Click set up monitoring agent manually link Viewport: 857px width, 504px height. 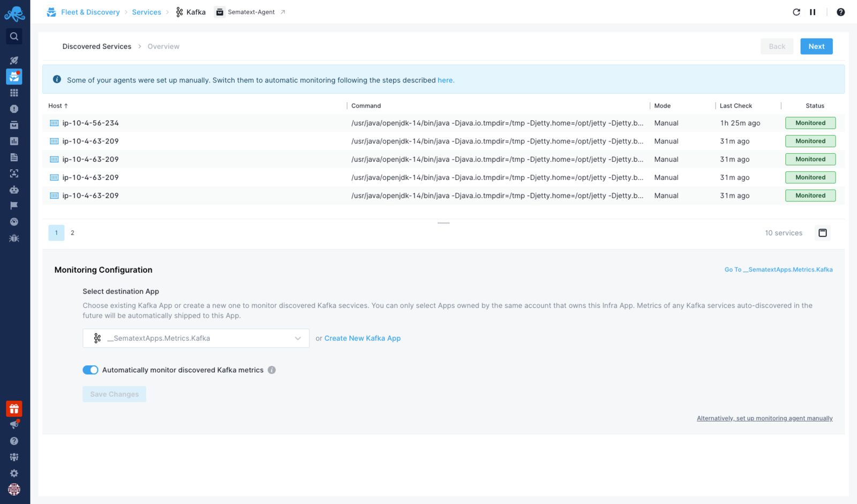(x=764, y=418)
